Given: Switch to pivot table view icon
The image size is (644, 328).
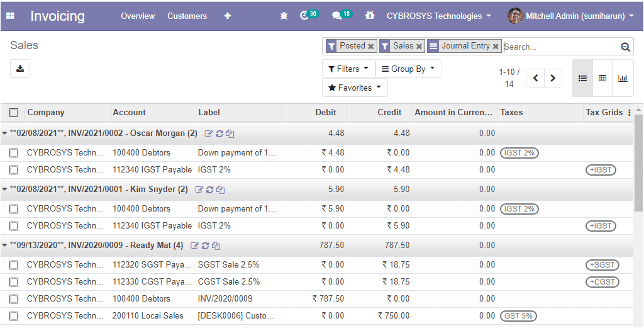Looking at the screenshot, I should 602,78.
